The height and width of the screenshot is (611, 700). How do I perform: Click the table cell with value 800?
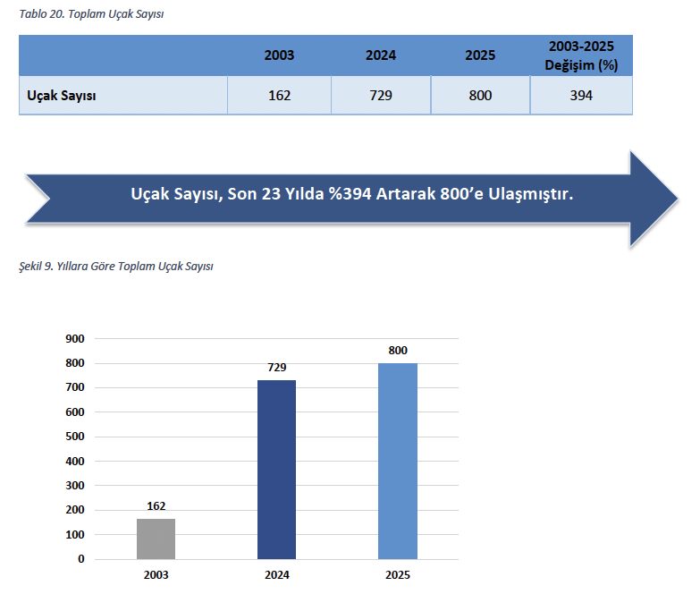480,95
